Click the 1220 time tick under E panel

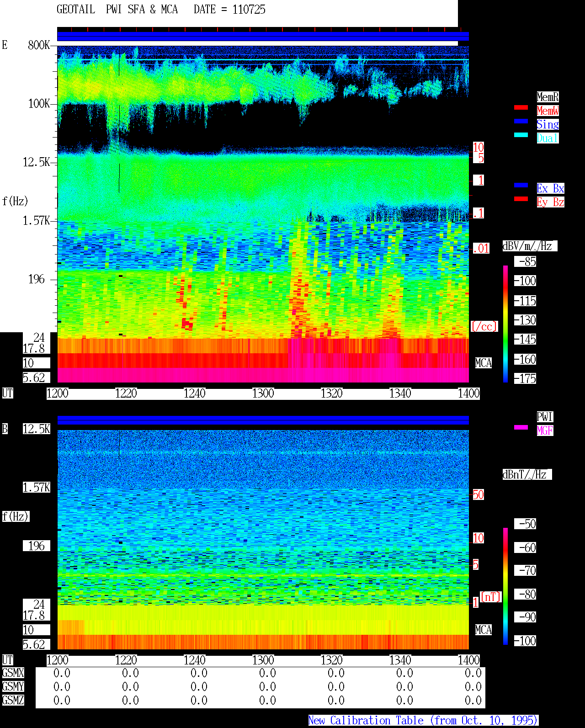click(x=126, y=393)
